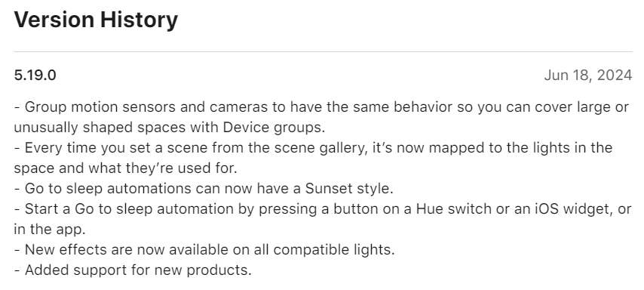Click the words "compatible lights"

333,250
